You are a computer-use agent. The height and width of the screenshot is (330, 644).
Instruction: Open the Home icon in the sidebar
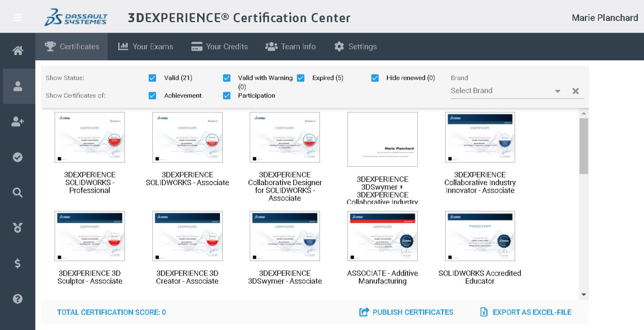17,49
